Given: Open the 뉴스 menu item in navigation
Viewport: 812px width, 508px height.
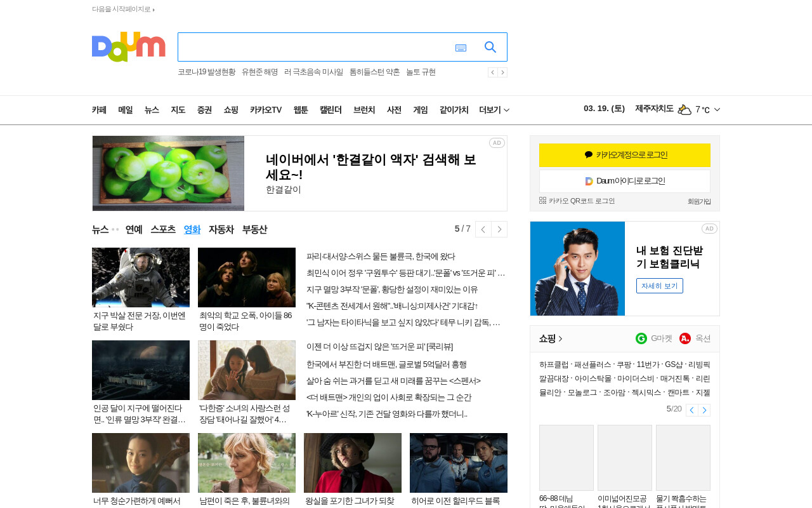Looking at the screenshot, I should click(152, 110).
